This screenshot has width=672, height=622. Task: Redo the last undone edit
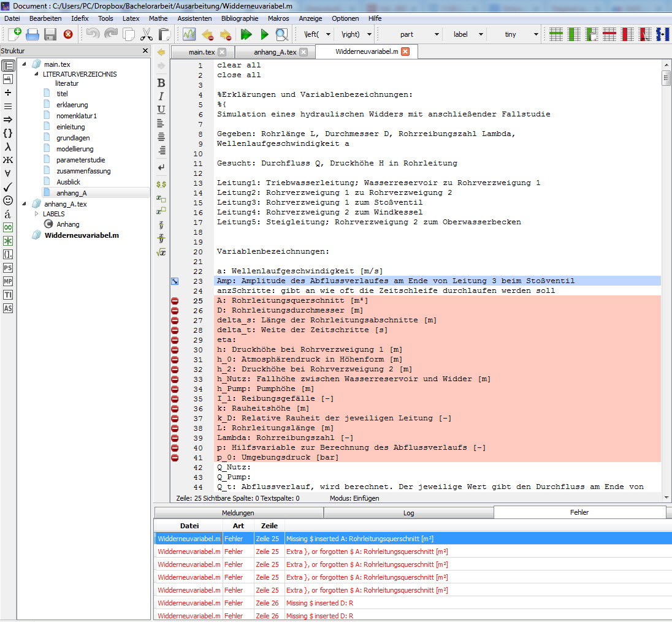111,34
